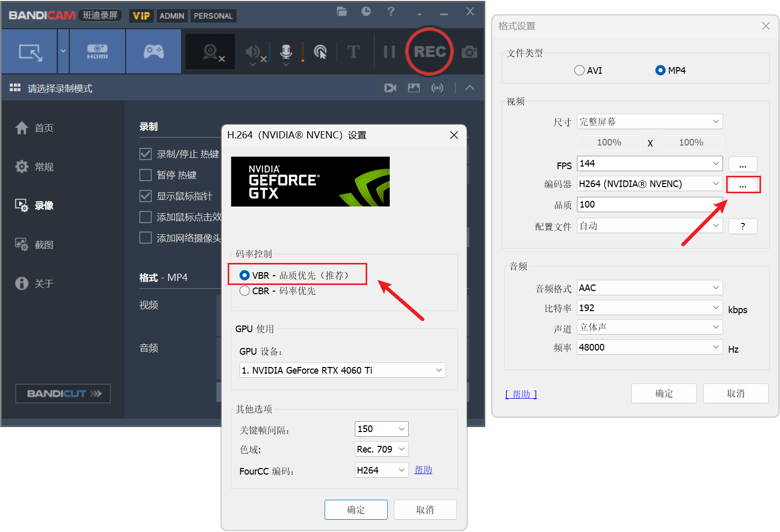This screenshot has height=532, width=780.
Task: Open output folder icon in title bar
Action: [342, 11]
